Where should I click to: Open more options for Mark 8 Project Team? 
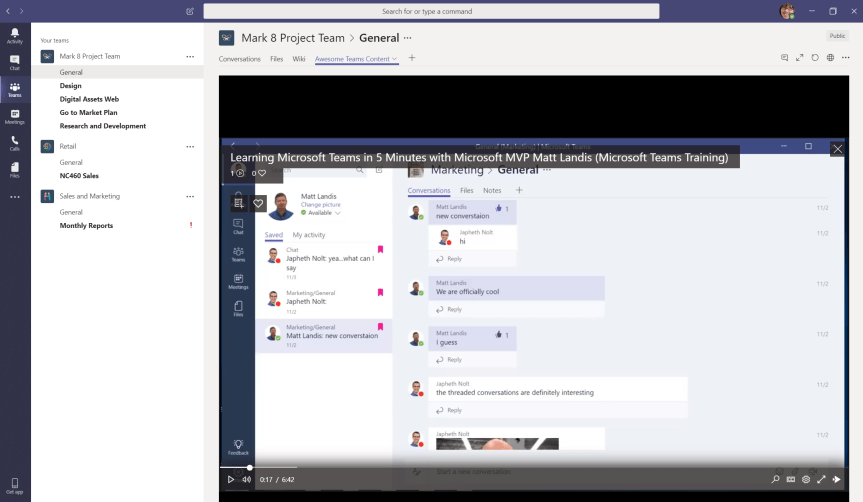coord(190,56)
